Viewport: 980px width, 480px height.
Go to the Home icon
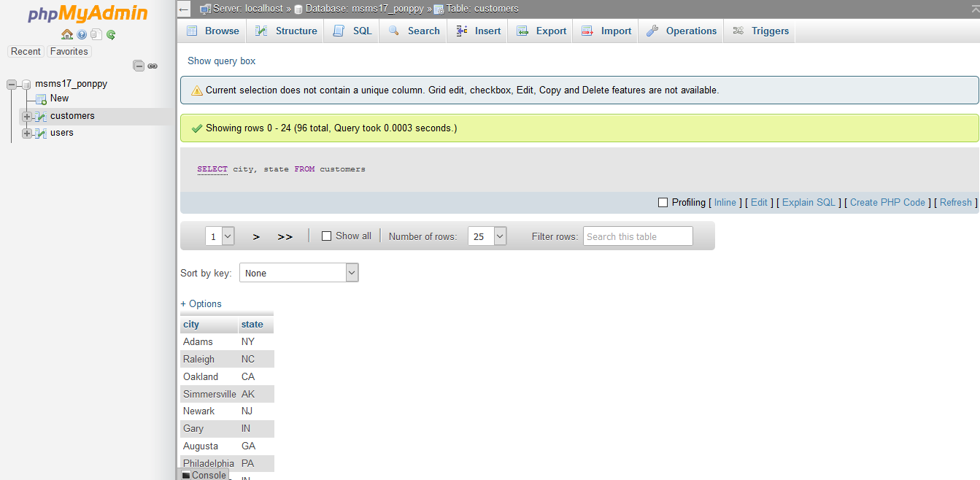click(67, 34)
